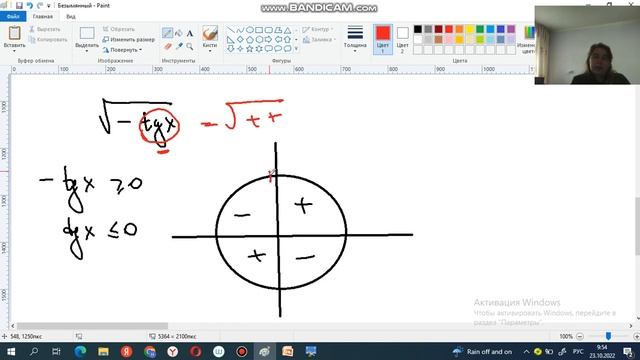Open the Customize Quick Access Toolbar dropdown
Screen dimensions: 640x360
click(49, 6)
